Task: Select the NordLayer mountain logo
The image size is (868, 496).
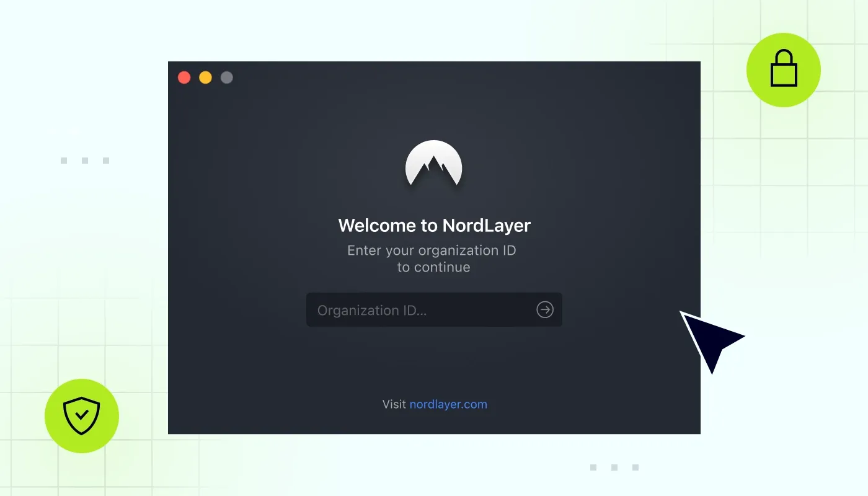Action: click(x=434, y=164)
